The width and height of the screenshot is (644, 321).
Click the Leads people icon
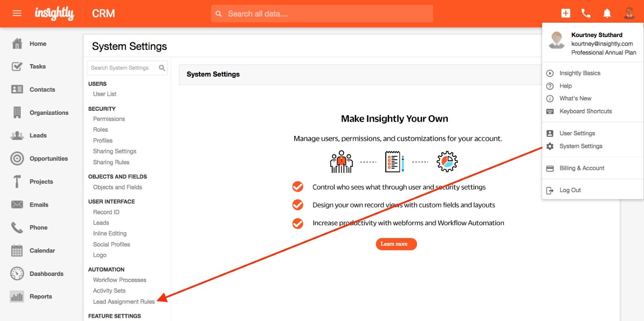[17, 135]
